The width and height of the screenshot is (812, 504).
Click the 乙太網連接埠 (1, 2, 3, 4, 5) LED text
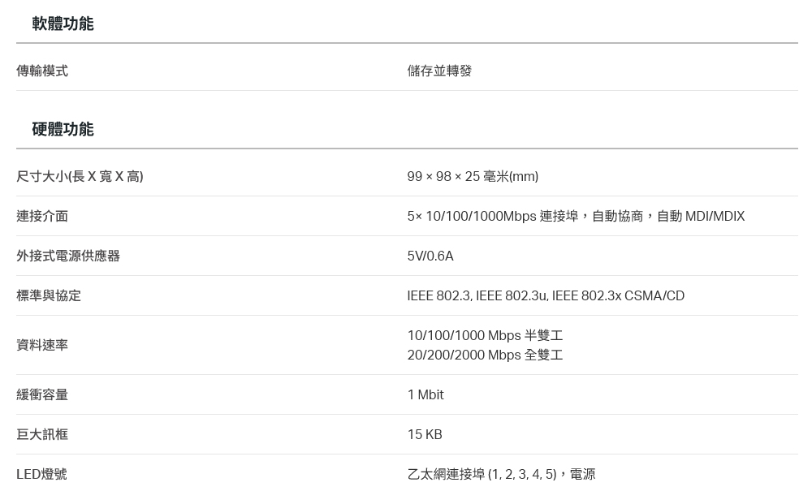(x=482, y=475)
